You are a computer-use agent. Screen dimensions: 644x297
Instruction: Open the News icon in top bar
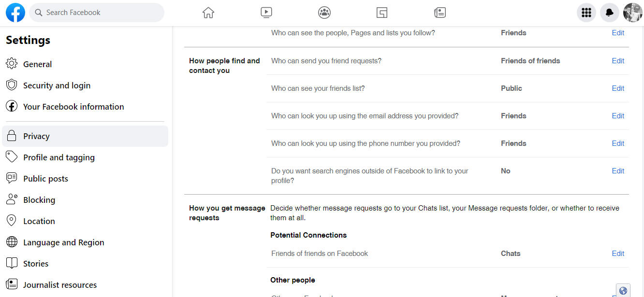tap(440, 13)
